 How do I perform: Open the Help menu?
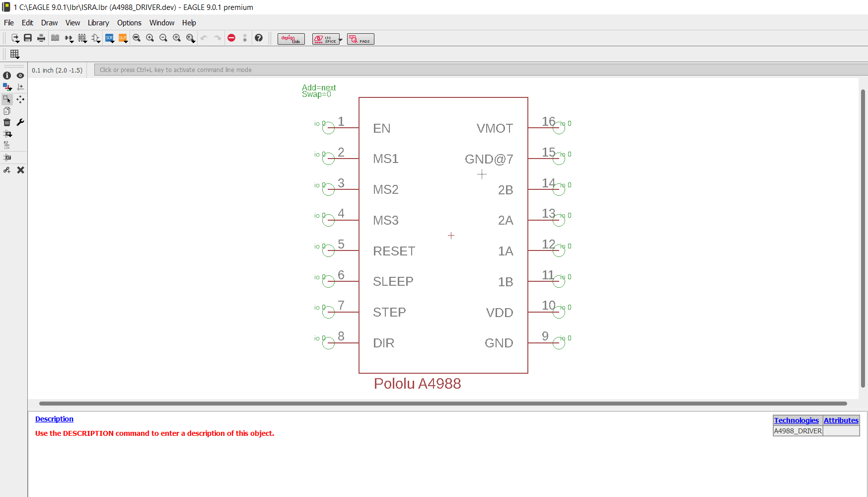tap(189, 23)
